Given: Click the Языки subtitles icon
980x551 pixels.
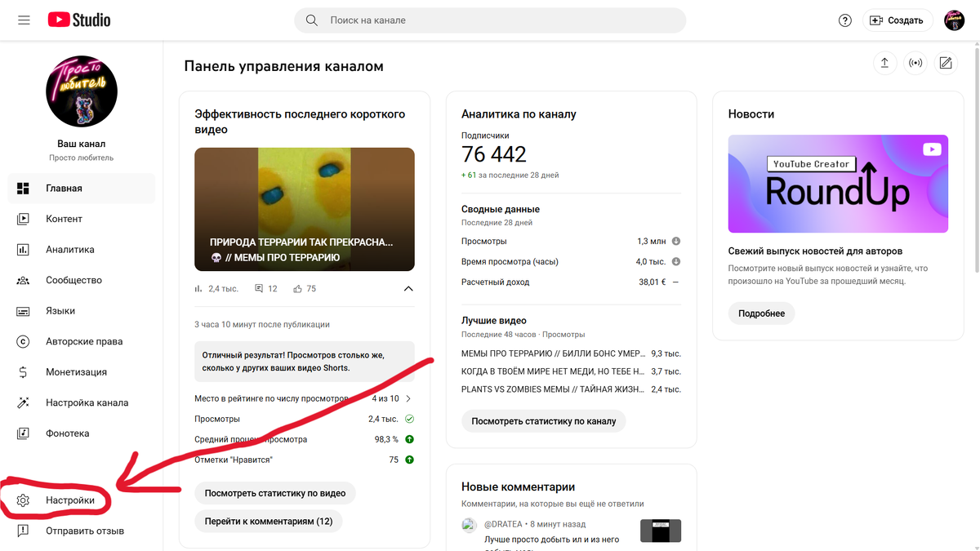Looking at the screenshot, I should [23, 311].
